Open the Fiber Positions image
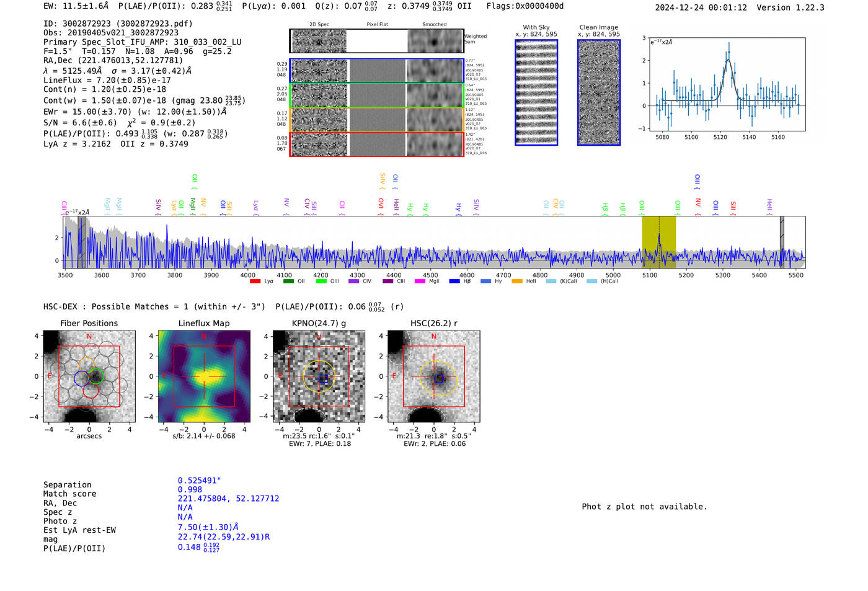 point(89,376)
